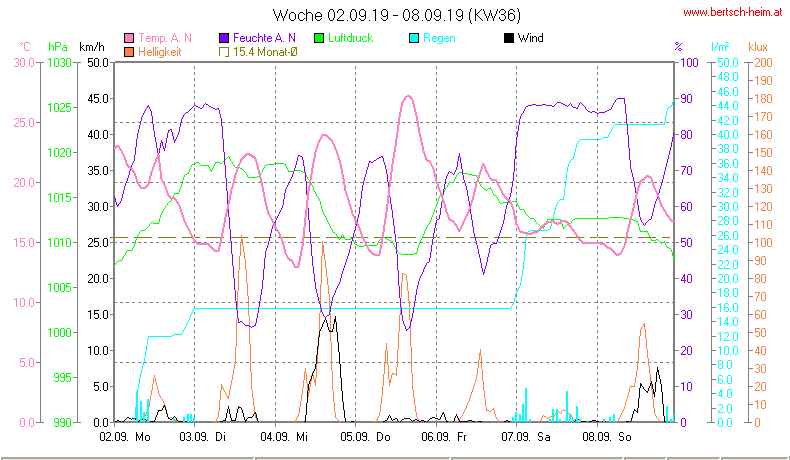Click the 200 klux axis value
The width and height of the screenshot is (790, 460).
[x=763, y=63]
